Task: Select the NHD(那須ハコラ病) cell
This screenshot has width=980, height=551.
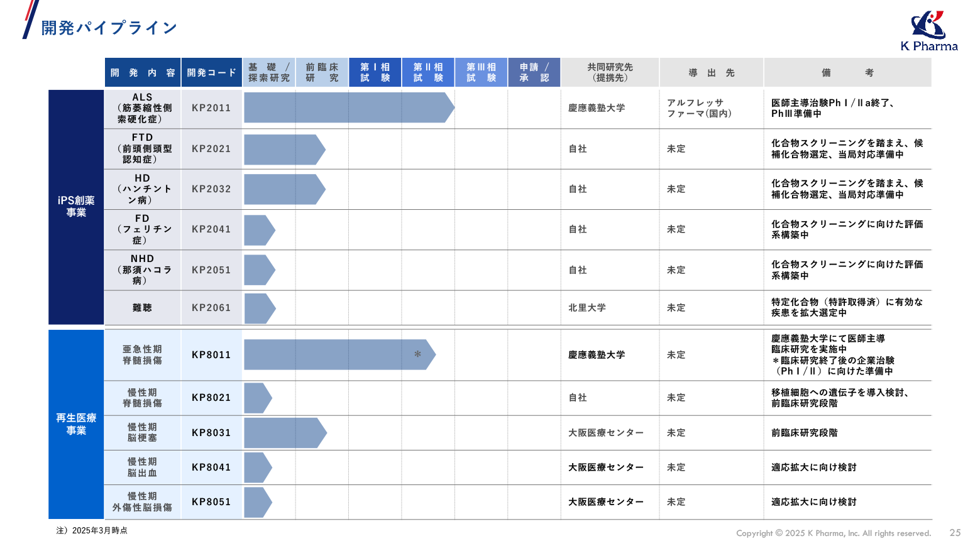Action: 143,270
